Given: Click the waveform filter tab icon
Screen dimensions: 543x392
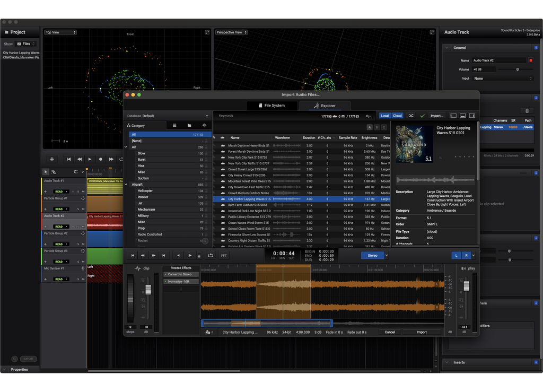Looking at the screenshot, I should 204,126.
